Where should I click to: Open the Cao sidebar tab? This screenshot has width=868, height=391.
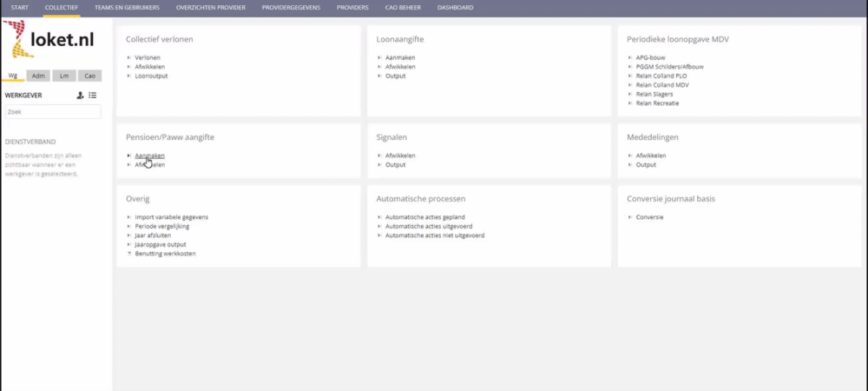89,76
